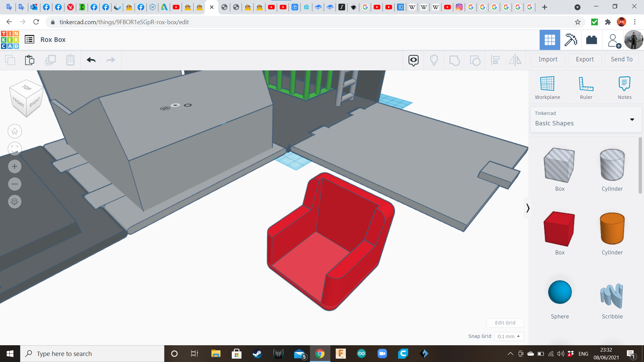Click the Edit Grid button
Viewport: 644px width, 362px height.
(505, 323)
